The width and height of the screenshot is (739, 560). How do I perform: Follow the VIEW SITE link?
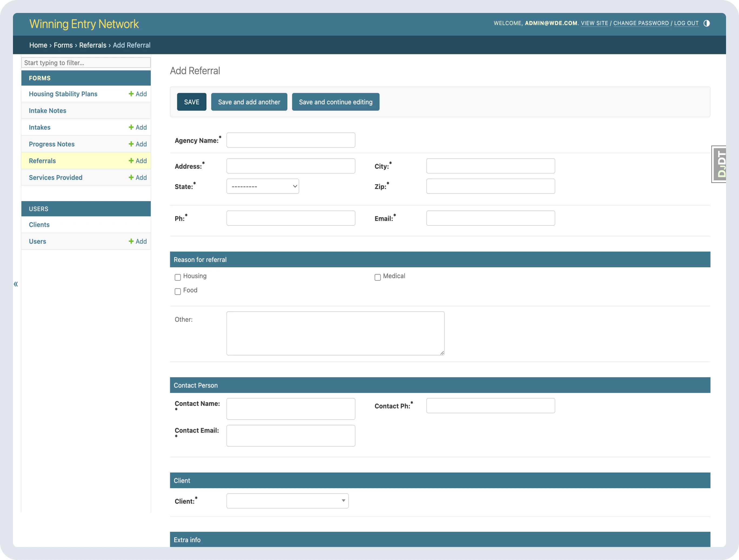(x=594, y=23)
